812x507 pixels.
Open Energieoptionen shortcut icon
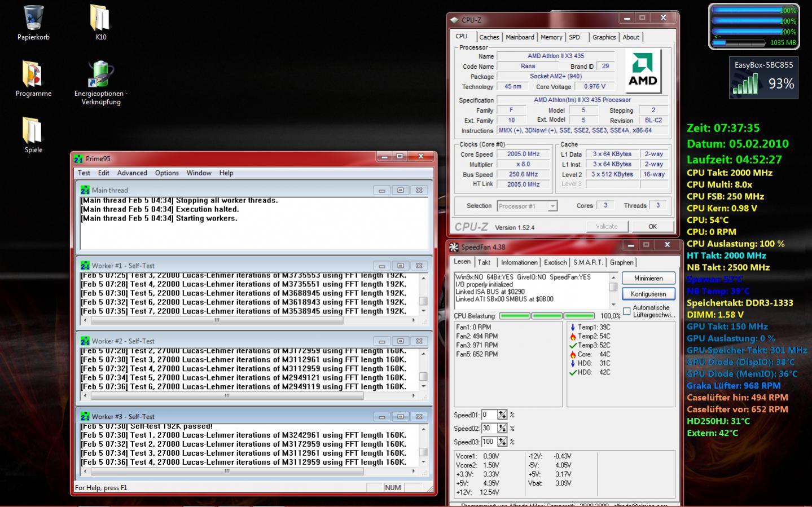click(100, 74)
